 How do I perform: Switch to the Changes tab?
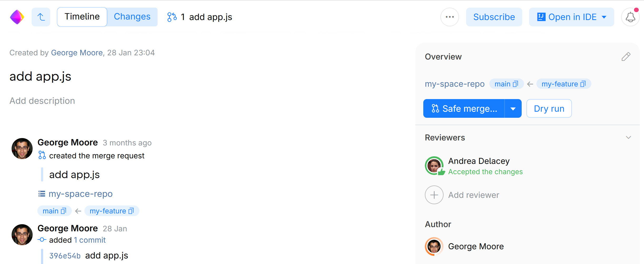[132, 17]
